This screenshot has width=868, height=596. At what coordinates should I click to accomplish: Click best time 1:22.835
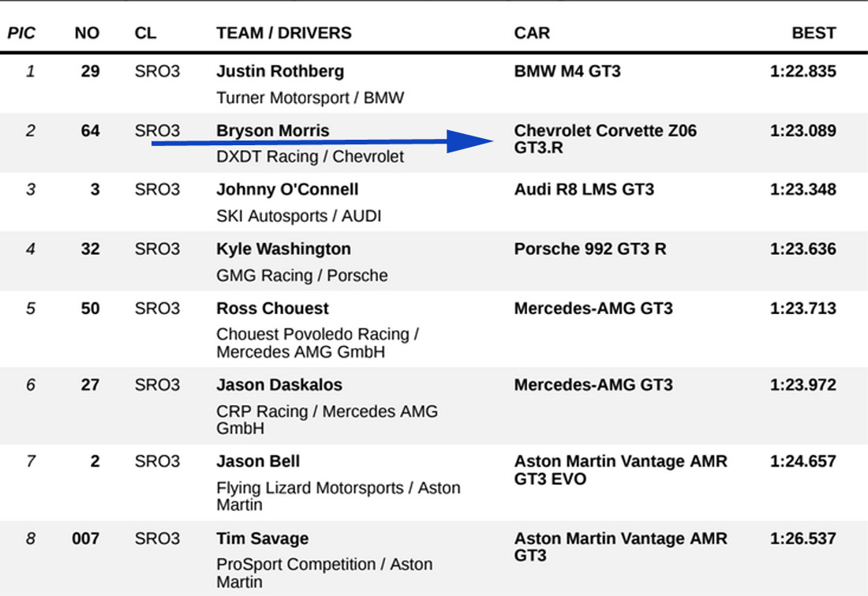coord(803,71)
